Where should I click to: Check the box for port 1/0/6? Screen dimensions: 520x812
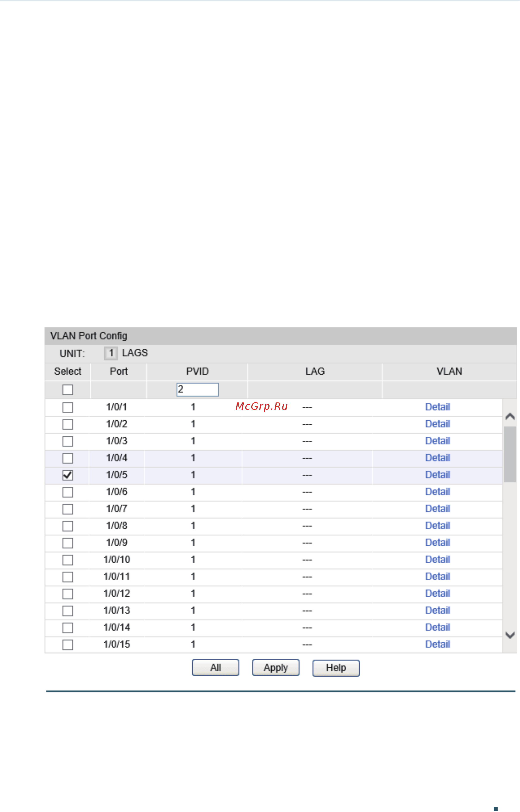pyautogui.click(x=67, y=492)
